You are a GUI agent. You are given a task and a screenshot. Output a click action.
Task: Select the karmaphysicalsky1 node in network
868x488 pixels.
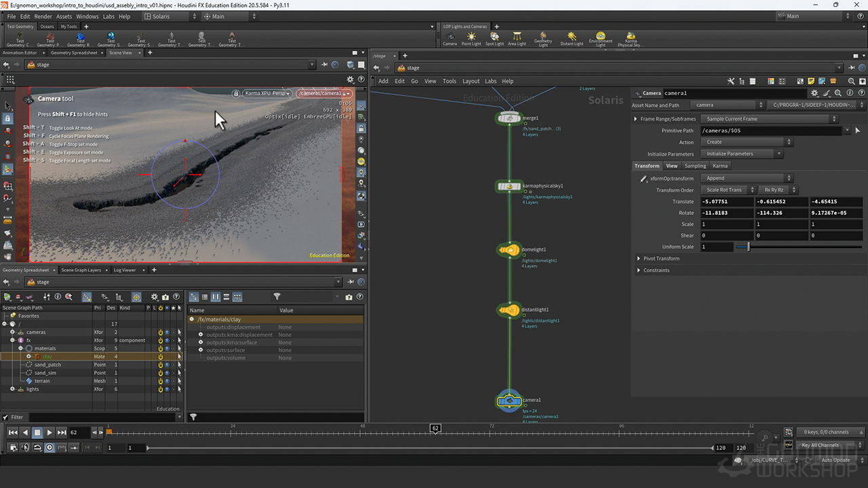click(x=509, y=186)
